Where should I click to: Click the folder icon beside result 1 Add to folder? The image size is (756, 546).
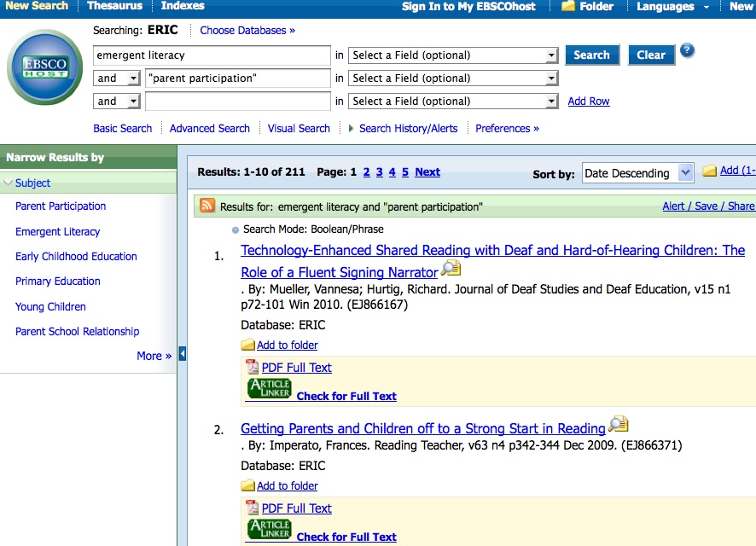click(247, 345)
